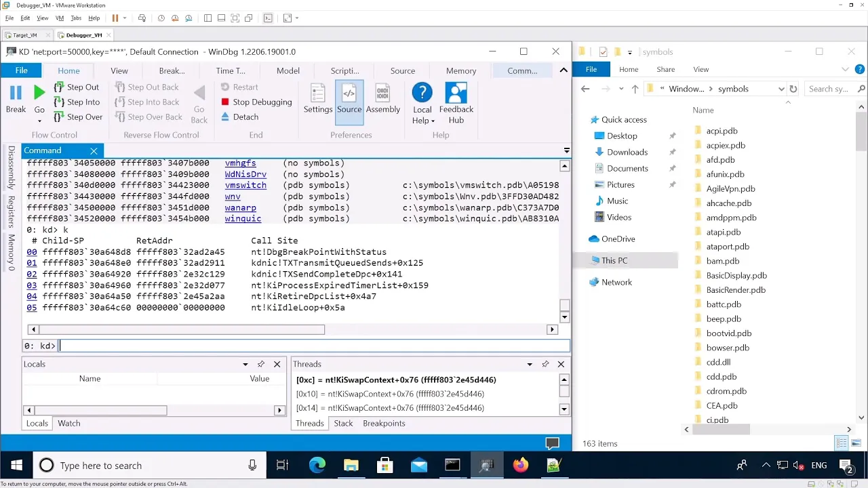Image resolution: width=868 pixels, height=488 pixels.
Task: Switch to the Breakpoints ribbon tab
Action: [x=172, y=70]
